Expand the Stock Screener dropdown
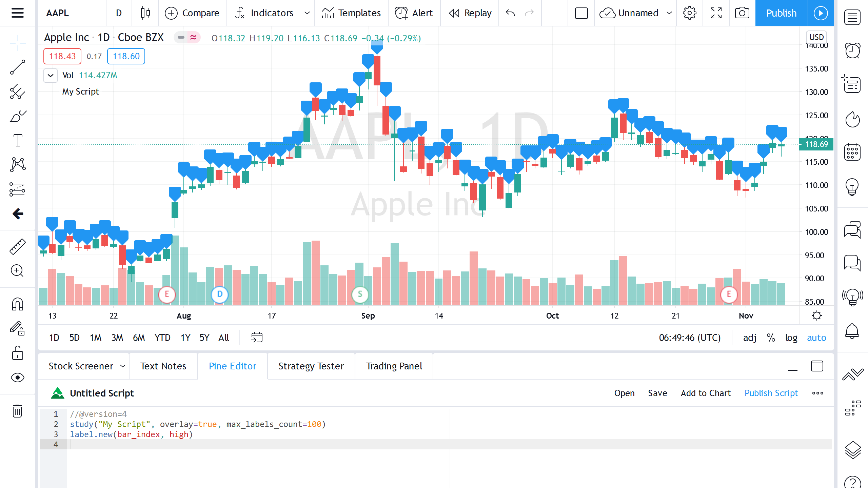The width and height of the screenshot is (868, 488). coord(123,366)
